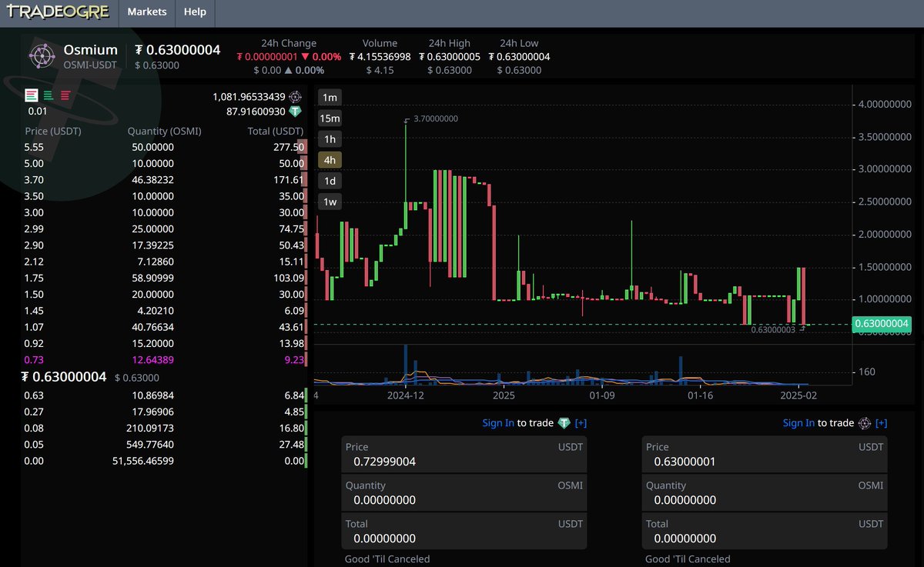Screen dimensions: 924x567
Task: Select the 1.75 sell order row
Action: [x=165, y=278]
